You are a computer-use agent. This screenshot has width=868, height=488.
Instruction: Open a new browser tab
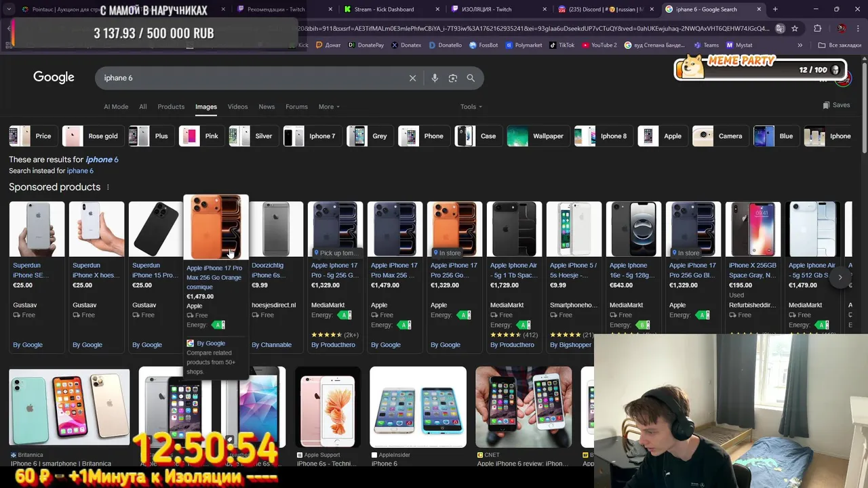coord(775,9)
